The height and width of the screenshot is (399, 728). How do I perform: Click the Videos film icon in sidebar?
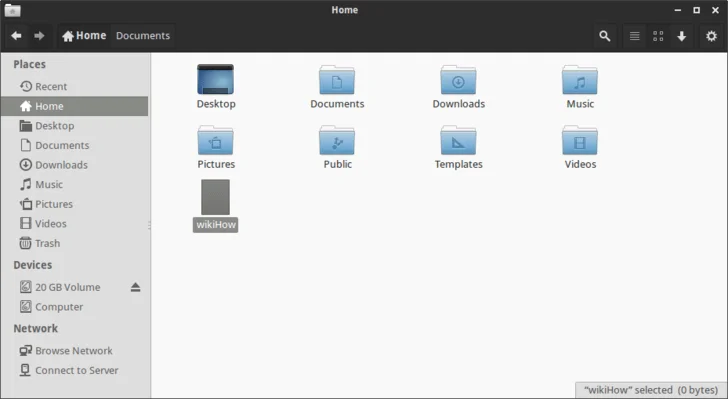pyautogui.click(x=26, y=223)
